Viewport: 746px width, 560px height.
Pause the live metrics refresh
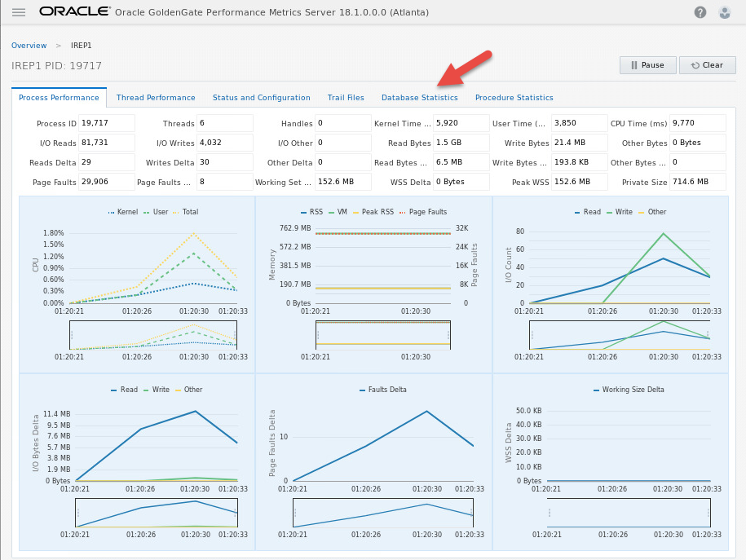647,65
